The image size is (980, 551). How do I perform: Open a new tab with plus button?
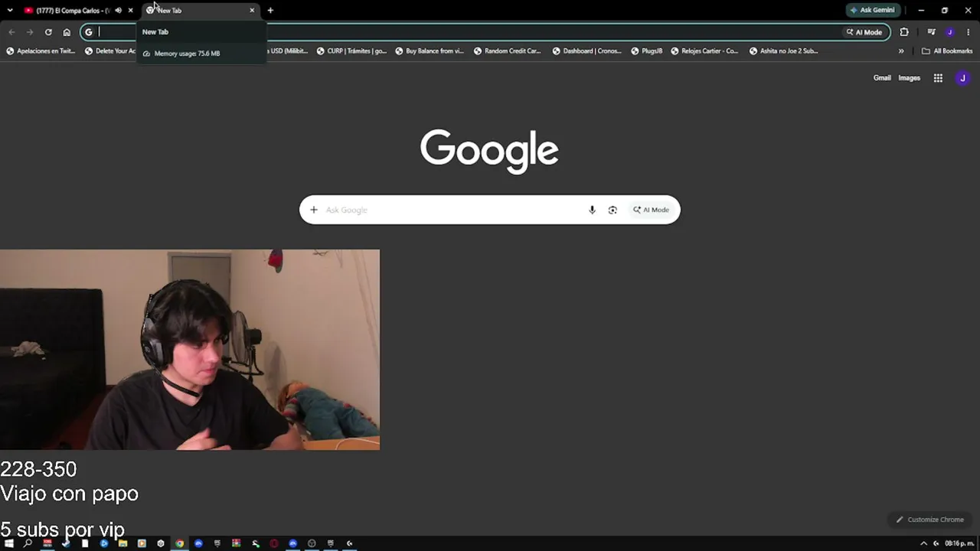(x=270, y=11)
